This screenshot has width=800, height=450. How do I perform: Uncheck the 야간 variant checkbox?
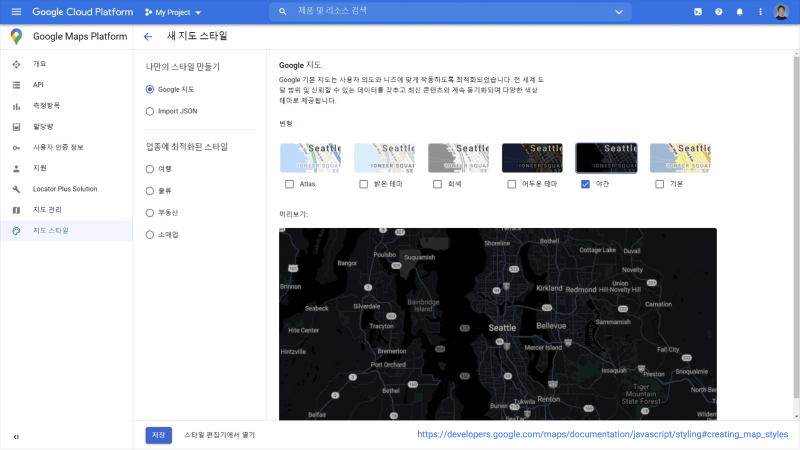585,184
